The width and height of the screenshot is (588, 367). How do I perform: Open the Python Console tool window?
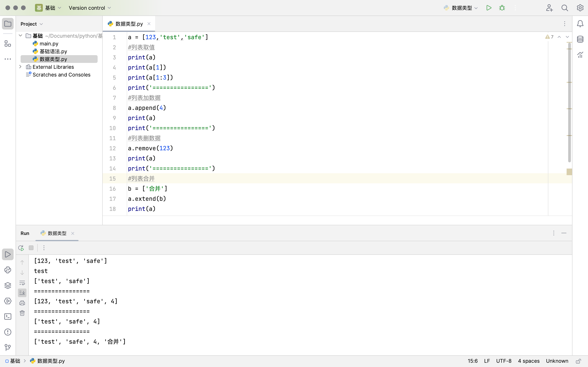8,270
